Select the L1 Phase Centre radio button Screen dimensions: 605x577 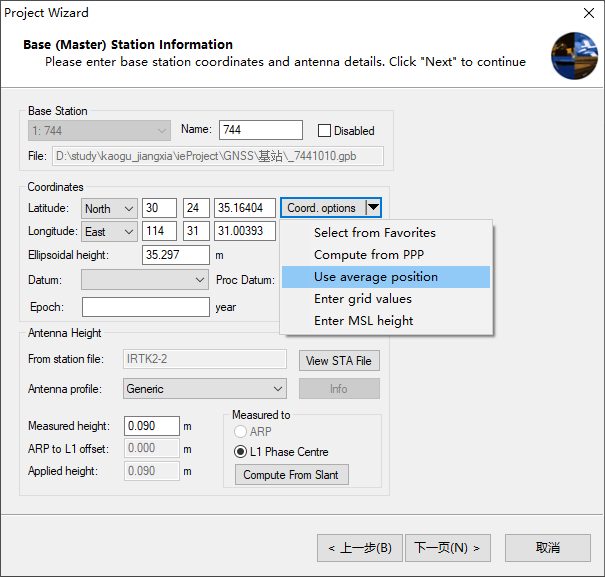click(x=240, y=452)
